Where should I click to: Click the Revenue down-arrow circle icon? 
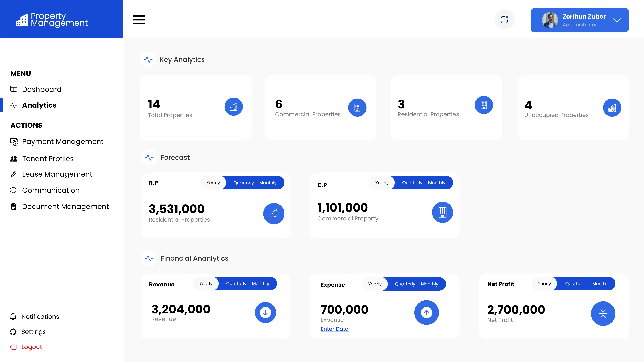[x=265, y=312]
